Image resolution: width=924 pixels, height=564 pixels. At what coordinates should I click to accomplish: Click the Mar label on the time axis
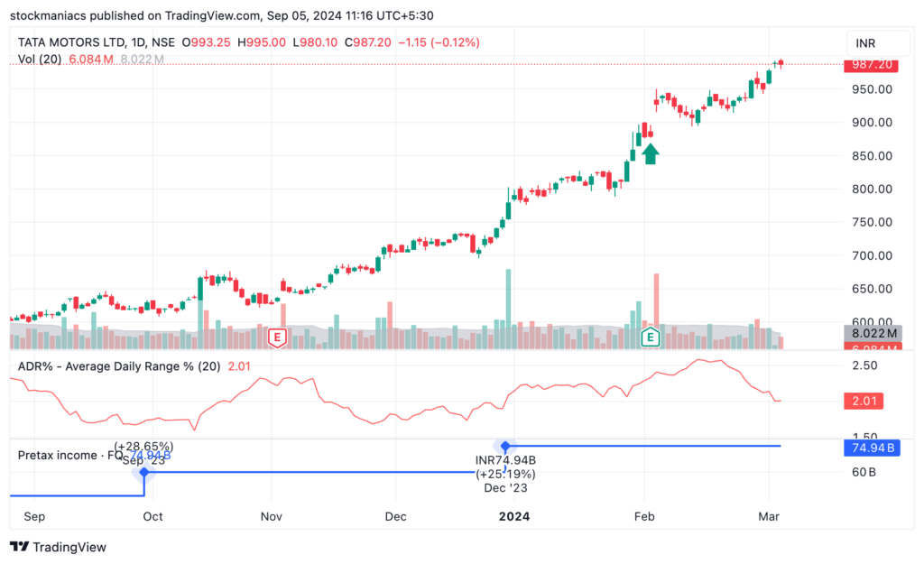(x=769, y=516)
